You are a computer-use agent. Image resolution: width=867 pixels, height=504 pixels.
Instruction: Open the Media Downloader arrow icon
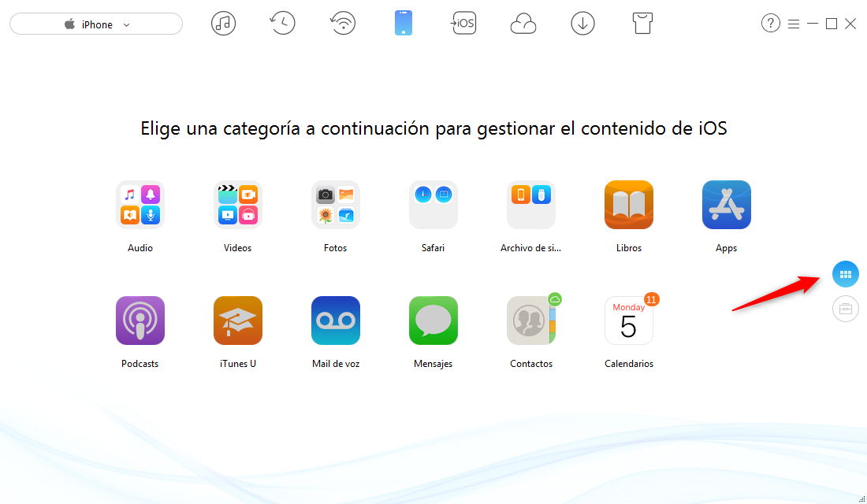[x=582, y=23]
